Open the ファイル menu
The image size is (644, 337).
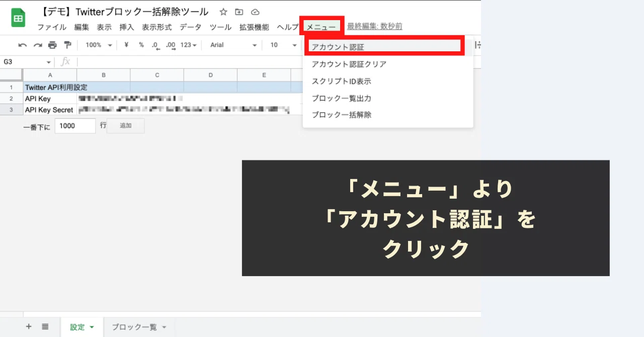(52, 27)
